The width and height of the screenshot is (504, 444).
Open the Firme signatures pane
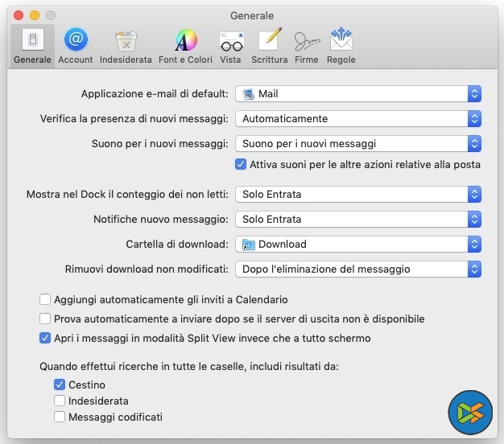306,45
